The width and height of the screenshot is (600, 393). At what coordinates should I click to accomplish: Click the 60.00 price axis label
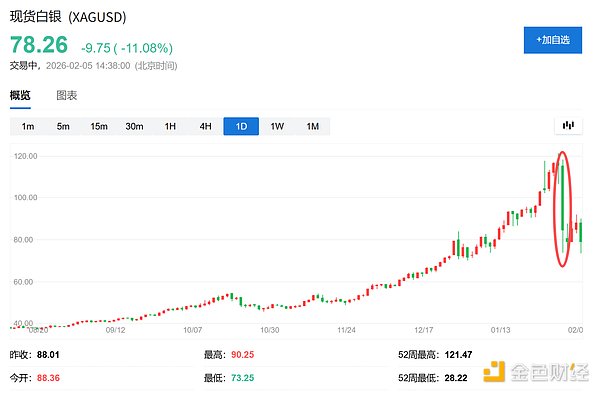(x=24, y=282)
